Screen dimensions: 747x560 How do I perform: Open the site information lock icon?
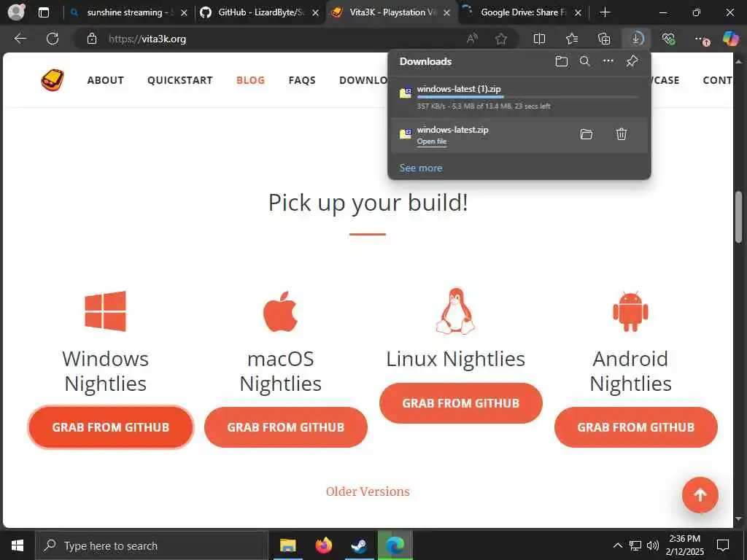pyautogui.click(x=92, y=39)
